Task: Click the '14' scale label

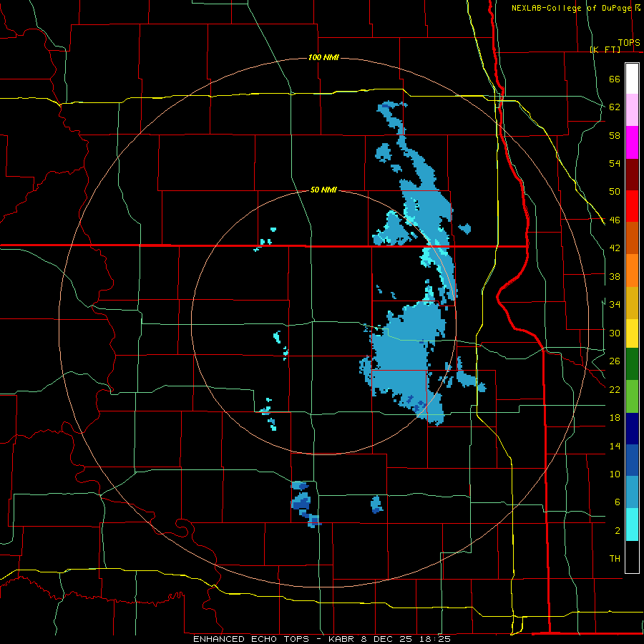Action: 615,446
